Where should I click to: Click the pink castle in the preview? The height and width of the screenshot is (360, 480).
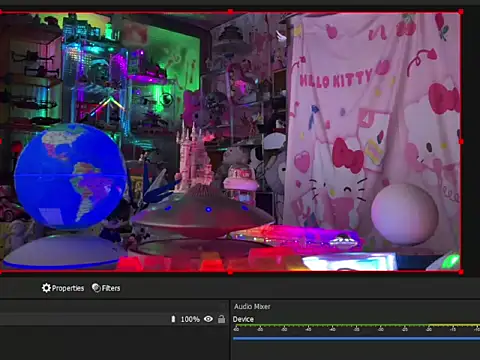click(x=194, y=157)
